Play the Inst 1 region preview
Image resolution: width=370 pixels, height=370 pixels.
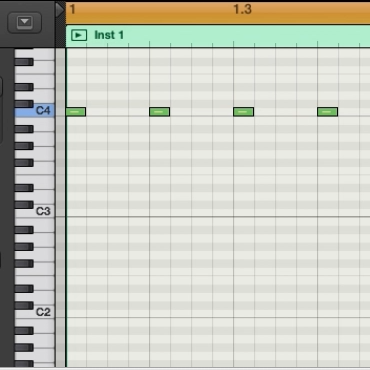[x=79, y=35]
